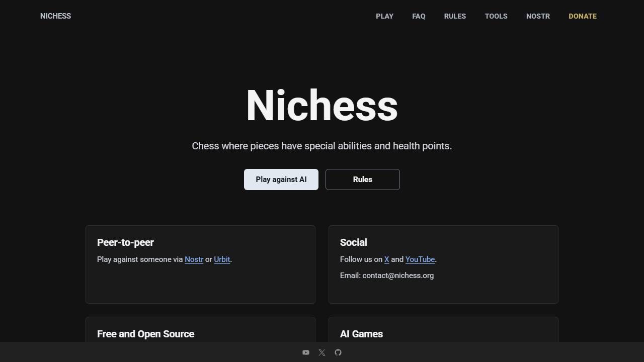This screenshot has height=362, width=644.
Task: Go to the PLAY menu item
Action: tap(384, 16)
